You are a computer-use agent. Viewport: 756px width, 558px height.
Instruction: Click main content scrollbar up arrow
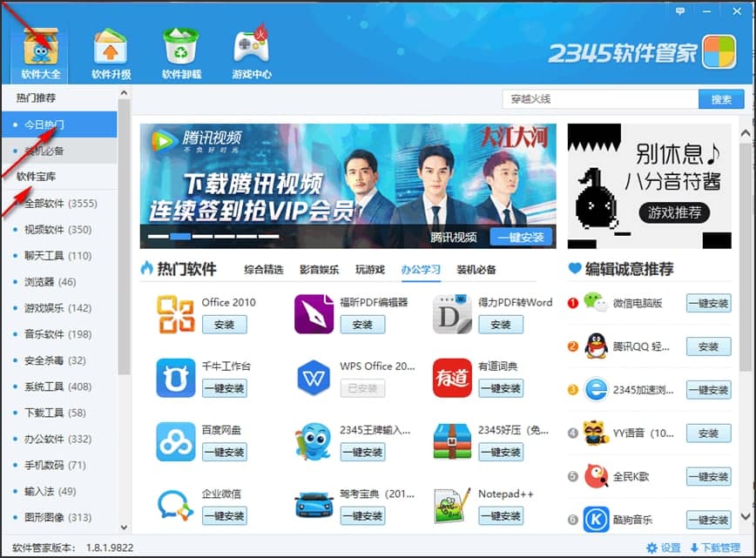click(x=746, y=133)
